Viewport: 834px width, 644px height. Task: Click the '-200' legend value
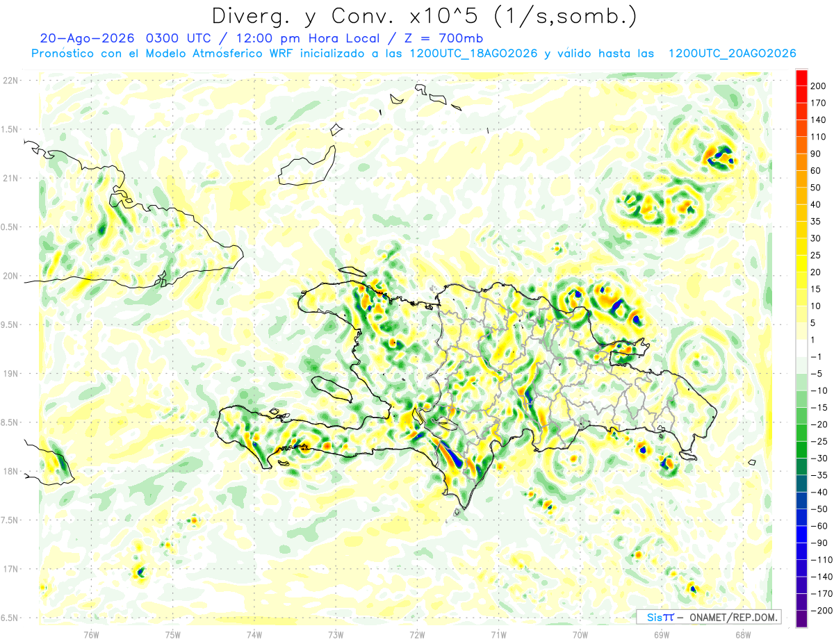822,611
